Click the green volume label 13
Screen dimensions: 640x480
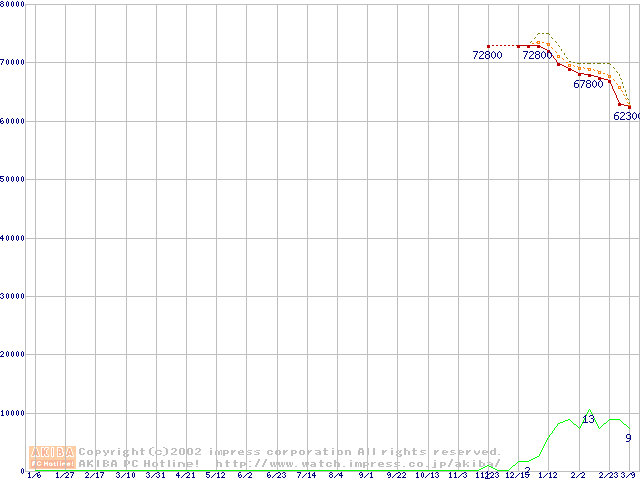coord(588,419)
